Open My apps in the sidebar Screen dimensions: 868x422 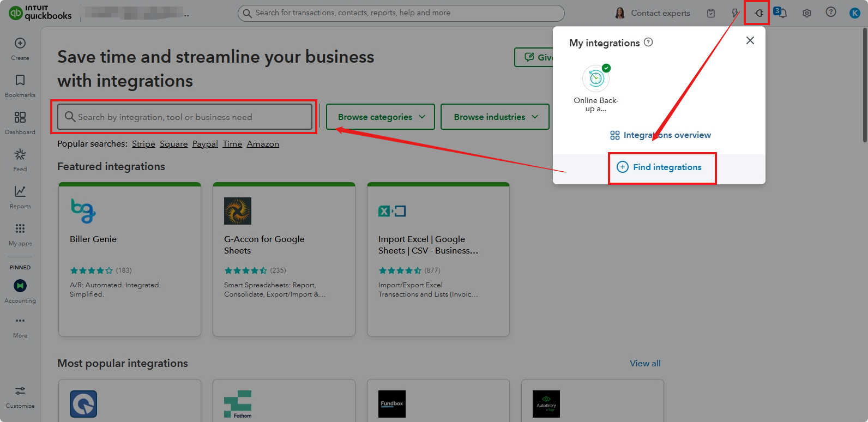pos(20,234)
